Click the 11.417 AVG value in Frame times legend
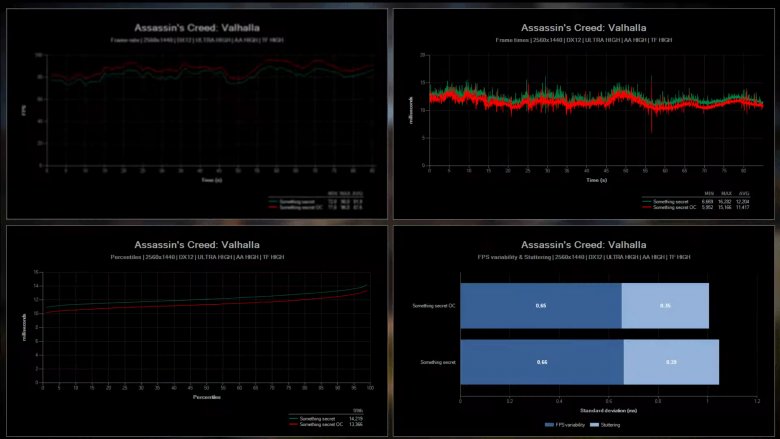Viewport: 780px width, 439px height. coord(743,207)
